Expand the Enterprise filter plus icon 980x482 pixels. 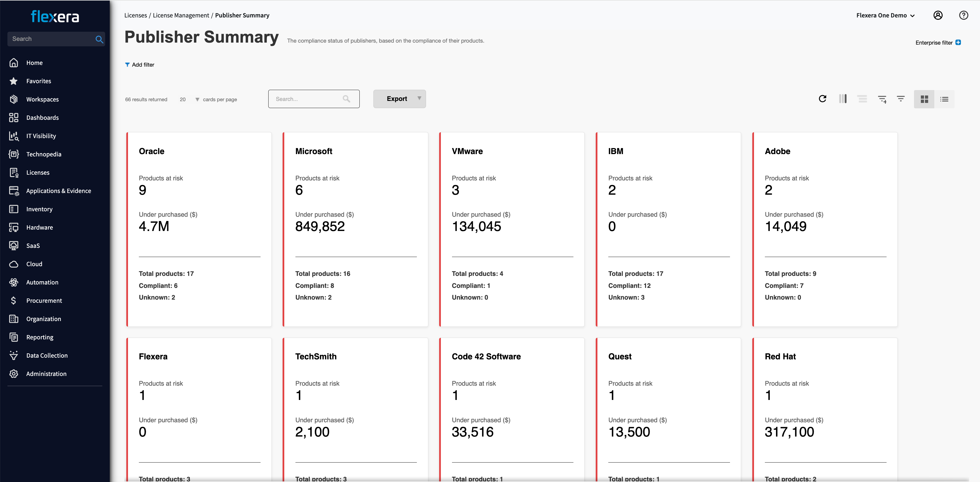click(958, 42)
